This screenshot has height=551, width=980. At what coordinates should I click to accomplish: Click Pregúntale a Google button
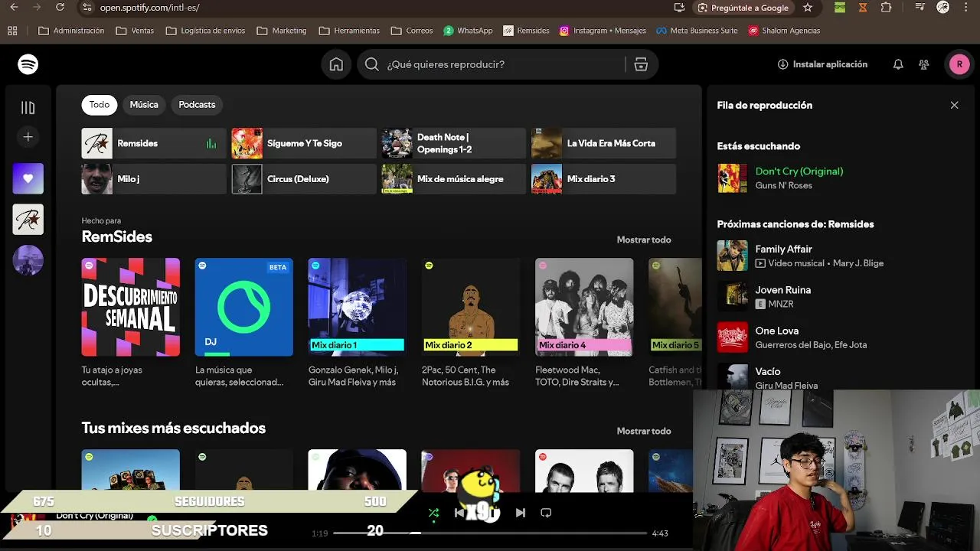pyautogui.click(x=744, y=8)
